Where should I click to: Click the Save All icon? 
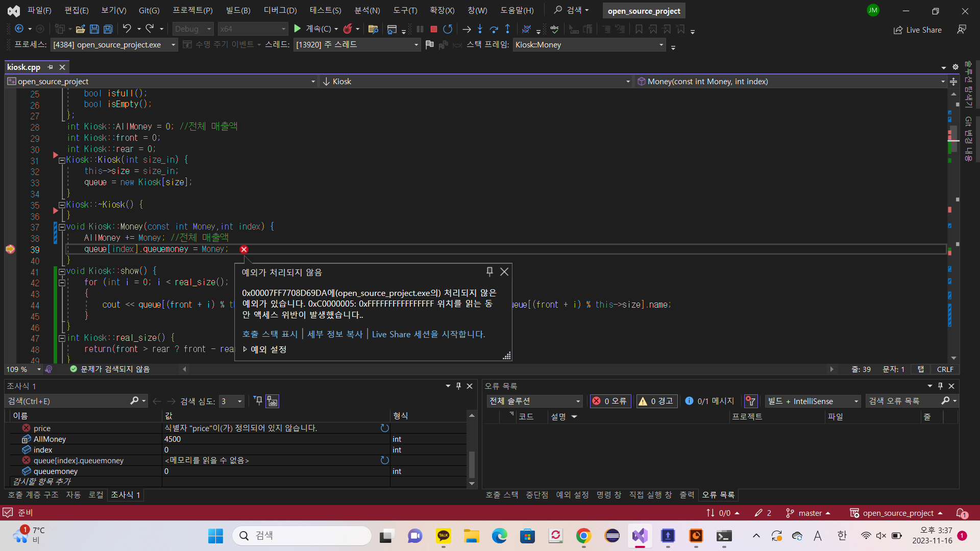coord(108,29)
